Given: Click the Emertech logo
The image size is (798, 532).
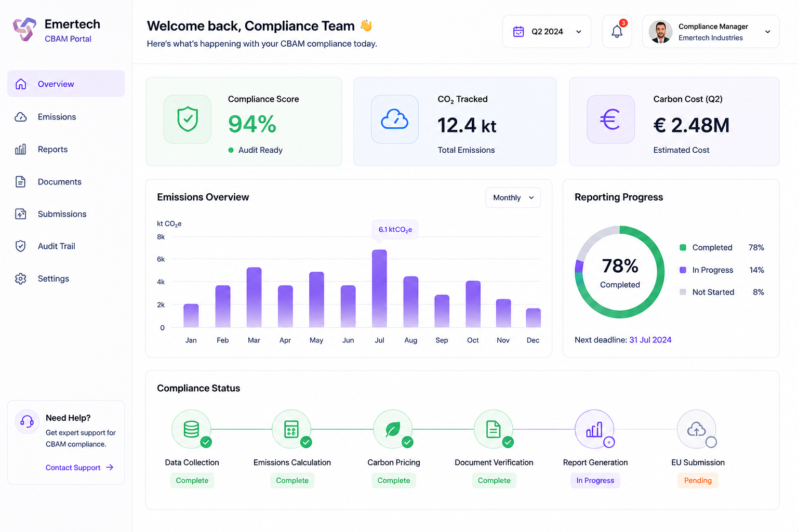Looking at the screenshot, I should click(x=24, y=29).
